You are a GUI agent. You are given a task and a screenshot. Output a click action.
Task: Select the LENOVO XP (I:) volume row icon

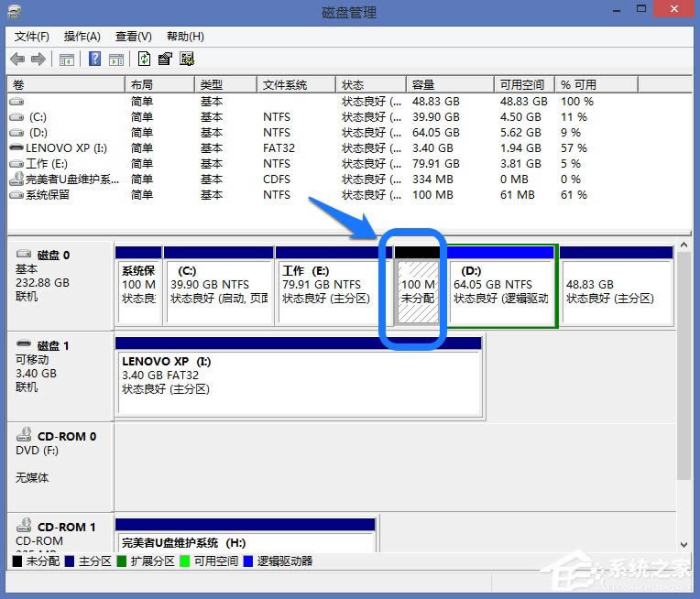pyautogui.click(x=16, y=147)
